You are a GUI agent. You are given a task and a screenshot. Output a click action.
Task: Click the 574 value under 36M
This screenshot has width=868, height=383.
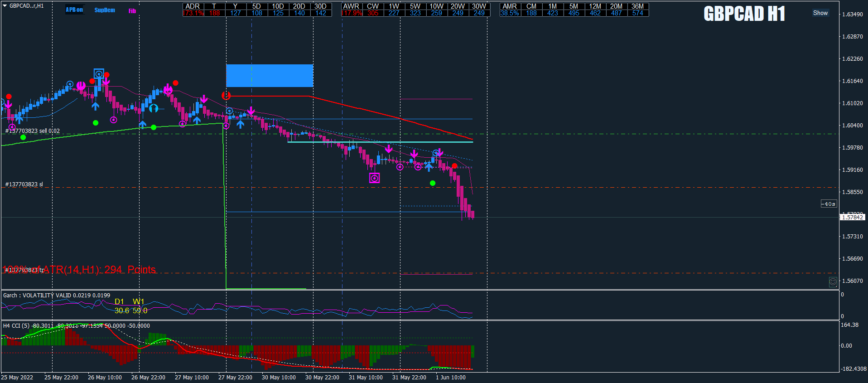(638, 13)
